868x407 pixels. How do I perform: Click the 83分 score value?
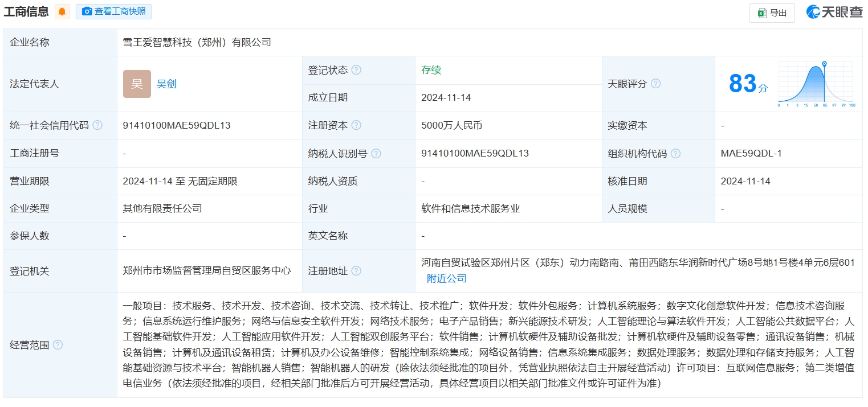pos(748,84)
